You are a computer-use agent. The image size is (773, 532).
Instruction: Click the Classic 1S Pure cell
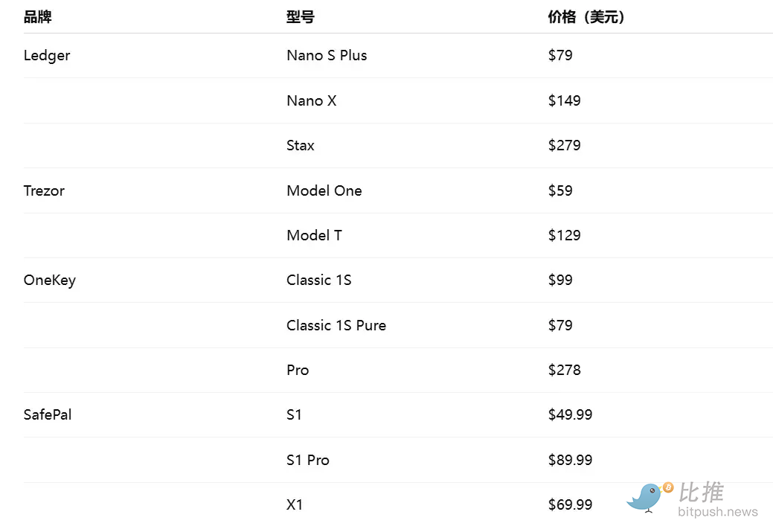coord(336,325)
